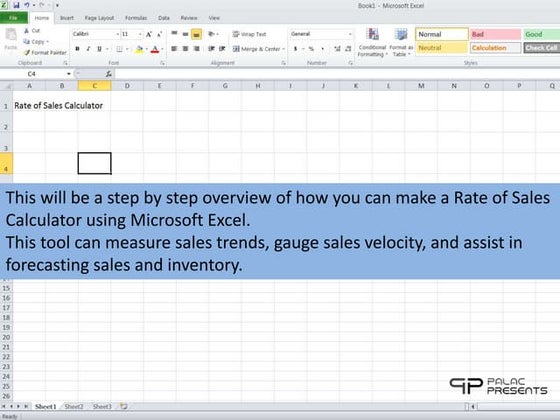Apply the yellow fill color
The width and height of the screenshot is (560, 420).
point(139,49)
